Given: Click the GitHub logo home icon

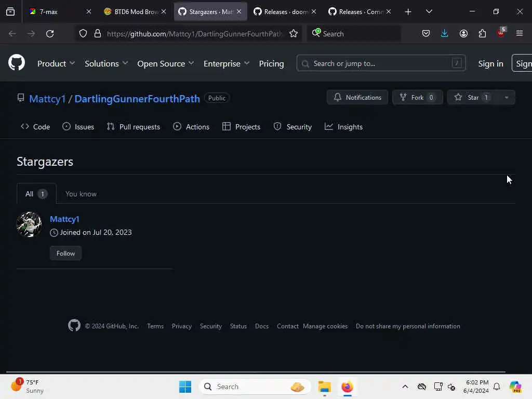Looking at the screenshot, I should pyautogui.click(x=17, y=62).
